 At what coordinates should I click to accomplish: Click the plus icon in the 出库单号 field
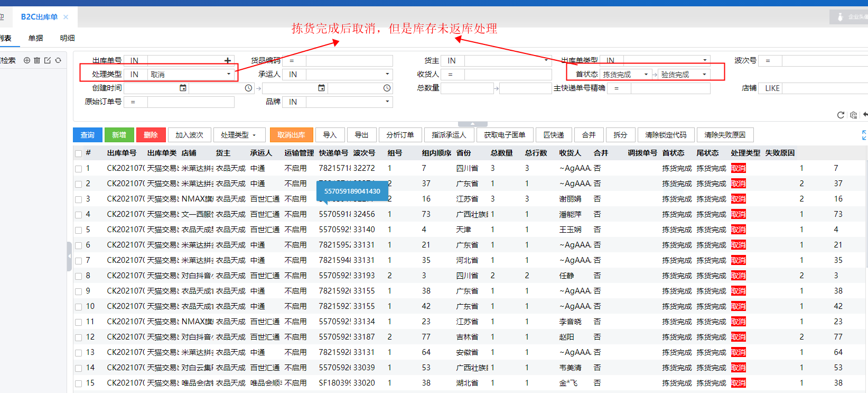point(228,61)
